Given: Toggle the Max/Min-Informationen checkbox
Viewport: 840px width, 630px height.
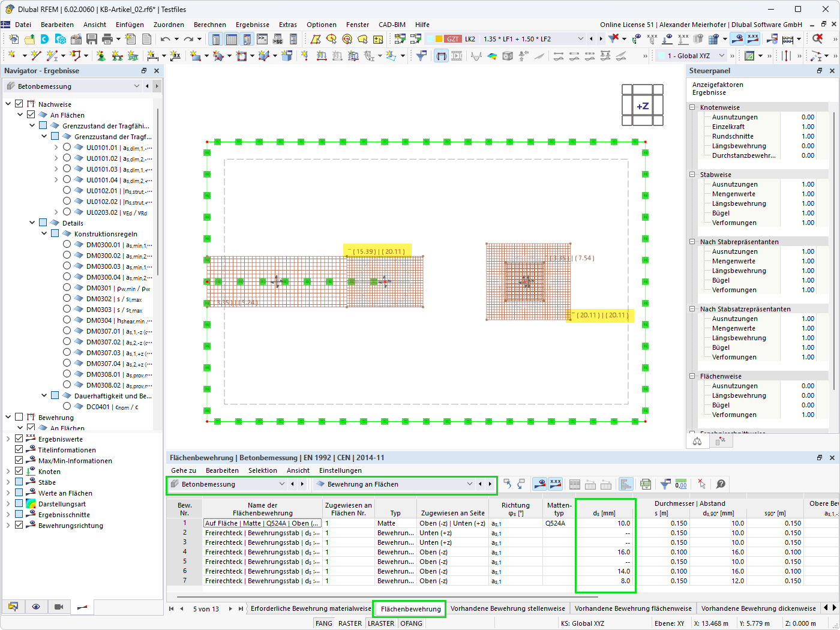Looking at the screenshot, I should (x=19, y=460).
